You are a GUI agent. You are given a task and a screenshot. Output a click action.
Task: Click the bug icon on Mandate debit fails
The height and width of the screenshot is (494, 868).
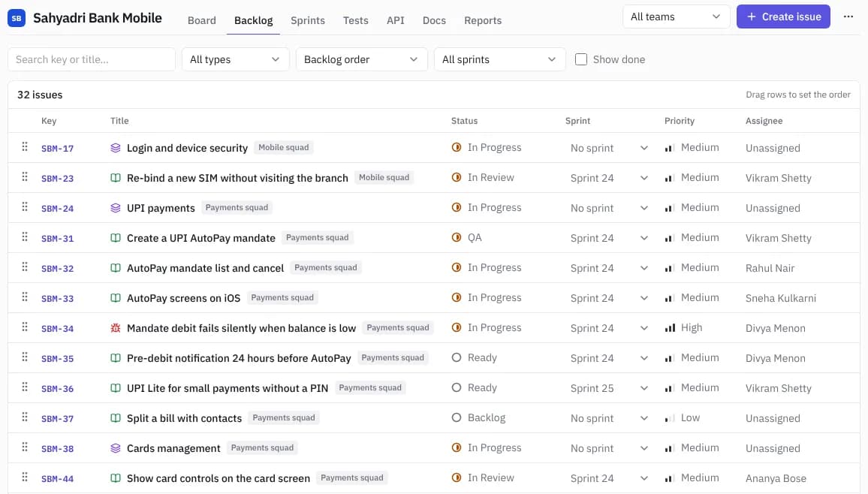(115, 328)
